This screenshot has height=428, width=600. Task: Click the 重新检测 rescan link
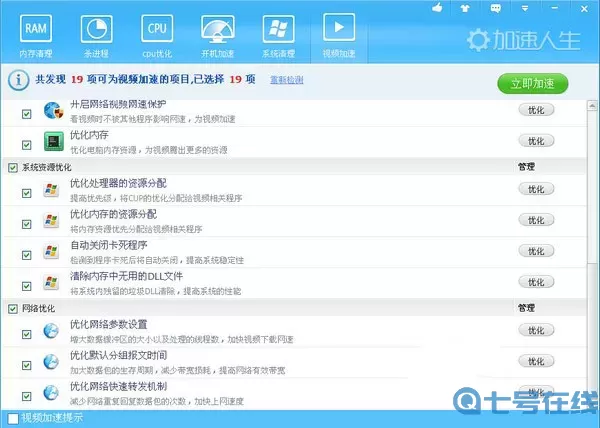(285, 80)
